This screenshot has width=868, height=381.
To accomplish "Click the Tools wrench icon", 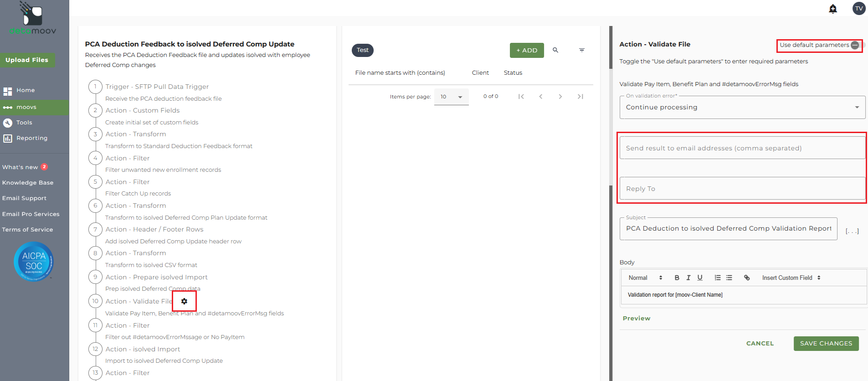I will click(8, 123).
